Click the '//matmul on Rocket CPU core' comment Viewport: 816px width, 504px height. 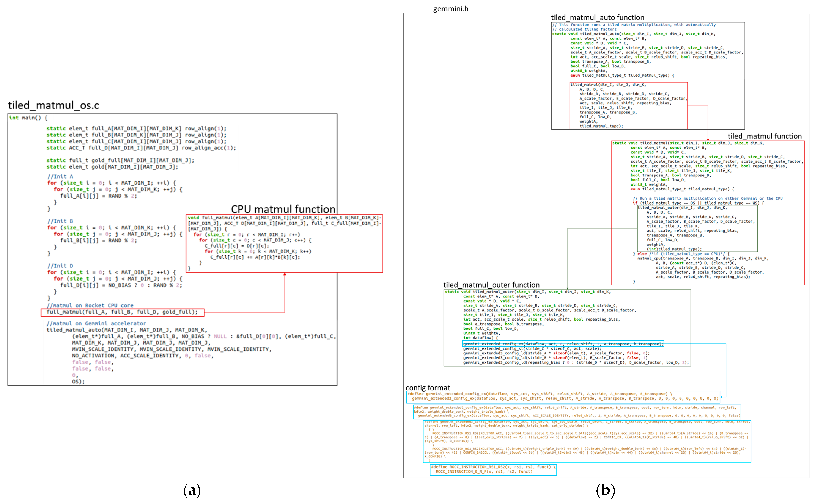coord(90,305)
